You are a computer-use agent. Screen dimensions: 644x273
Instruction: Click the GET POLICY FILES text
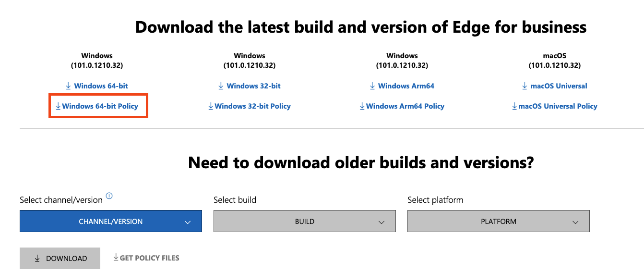(x=149, y=258)
